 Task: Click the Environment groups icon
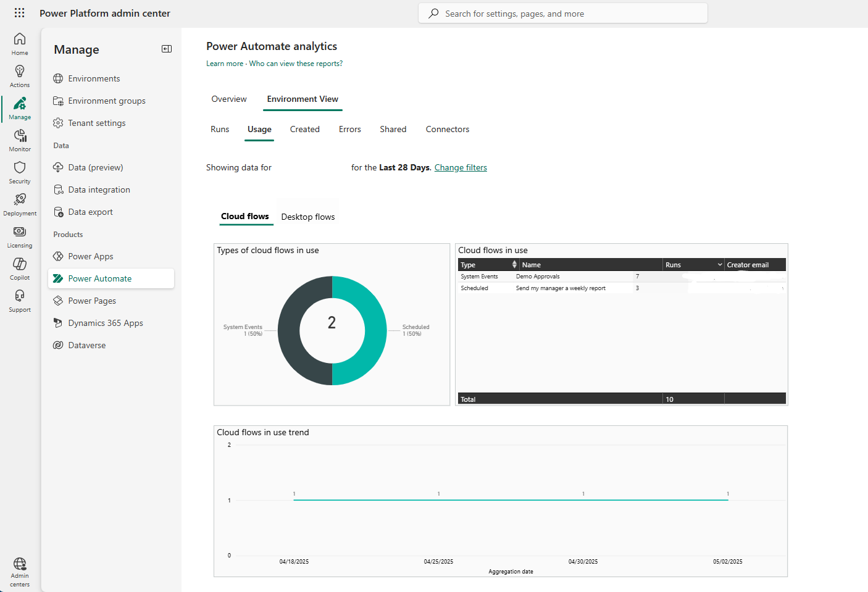pyautogui.click(x=58, y=101)
